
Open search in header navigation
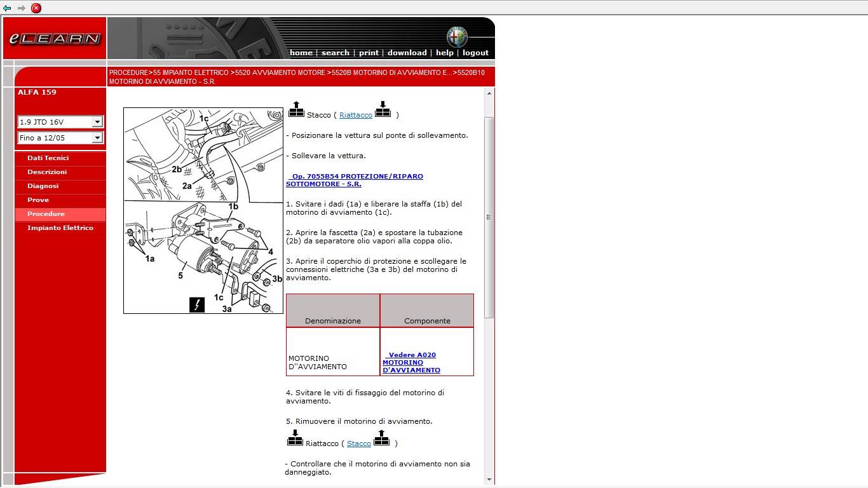(336, 53)
